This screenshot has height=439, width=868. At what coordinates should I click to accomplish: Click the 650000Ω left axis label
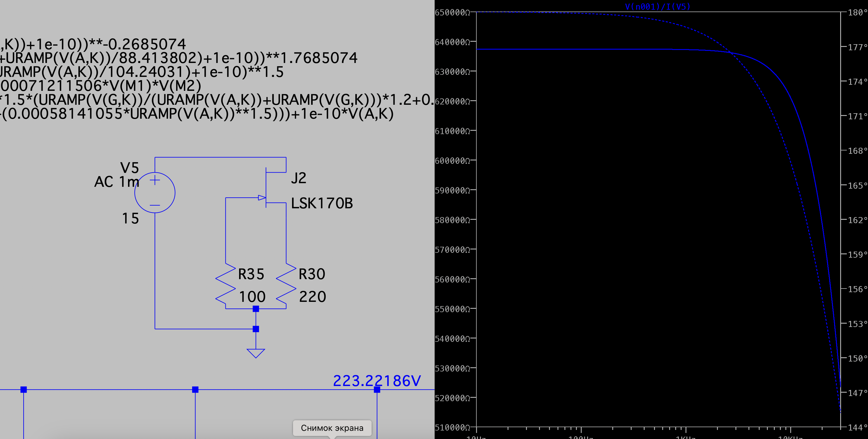[452, 12]
